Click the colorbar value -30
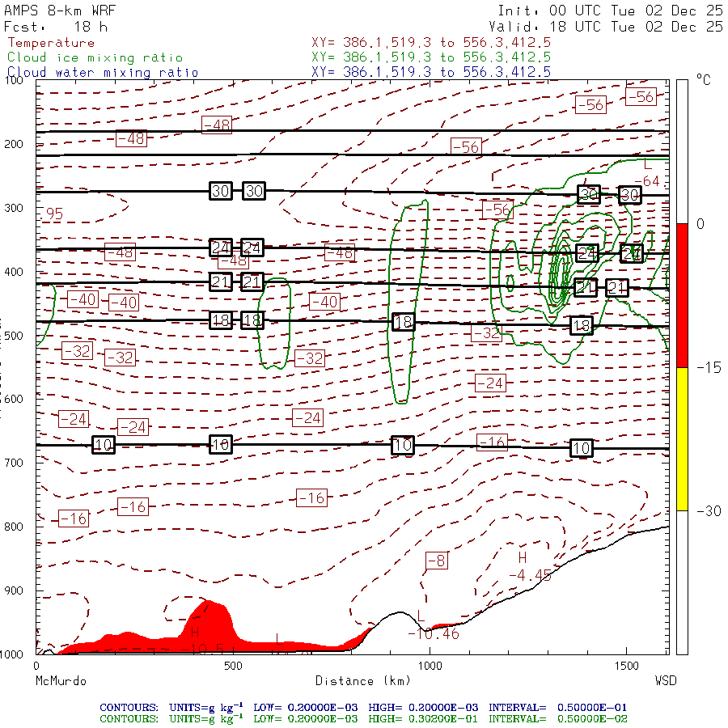This screenshot has height=728, width=728. click(x=709, y=511)
